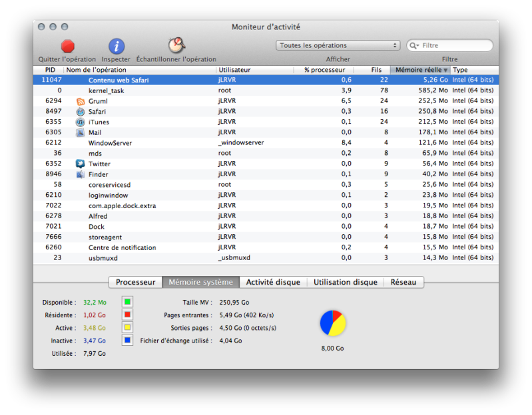The height and width of the screenshot is (415, 532).
Task: Click the Finder face icon
Action: coord(81,174)
